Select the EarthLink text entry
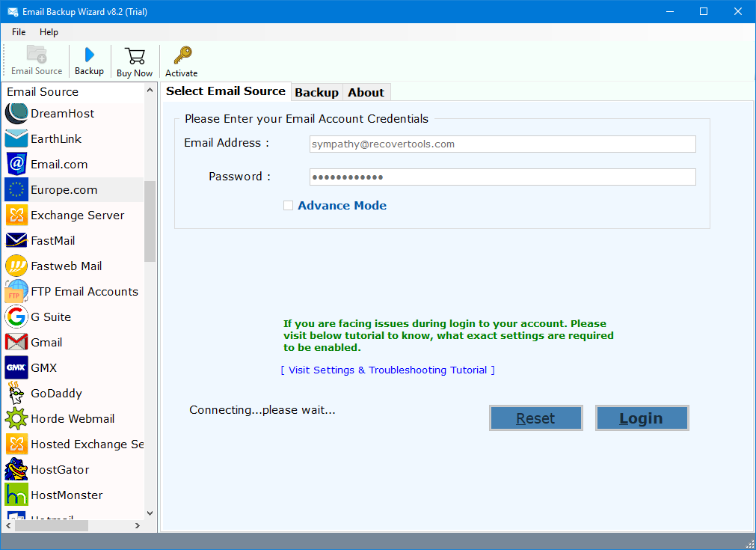Image resolution: width=756 pixels, height=550 pixels. [56, 139]
